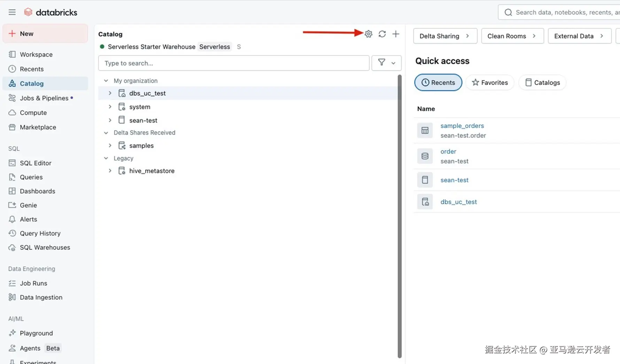Click the SQL Warehouses icon

coord(12,247)
